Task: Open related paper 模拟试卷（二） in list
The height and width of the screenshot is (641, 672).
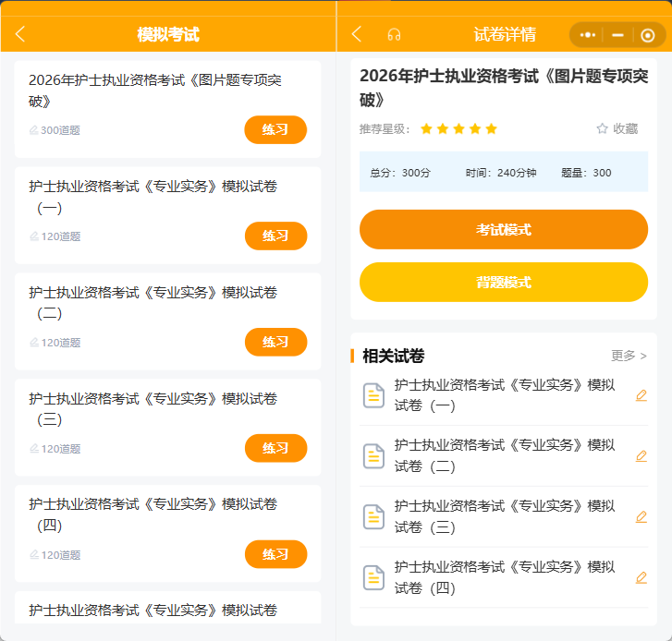Action: [504, 455]
